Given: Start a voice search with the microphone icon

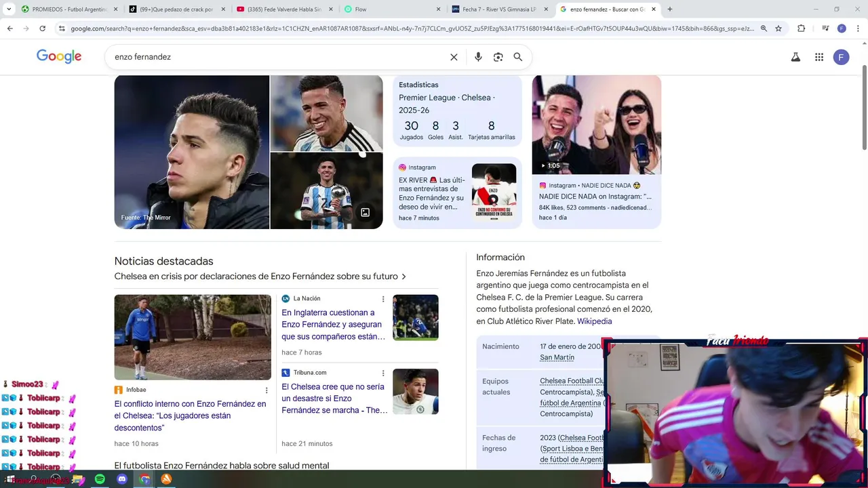Looking at the screenshot, I should click(x=478, y=57).
